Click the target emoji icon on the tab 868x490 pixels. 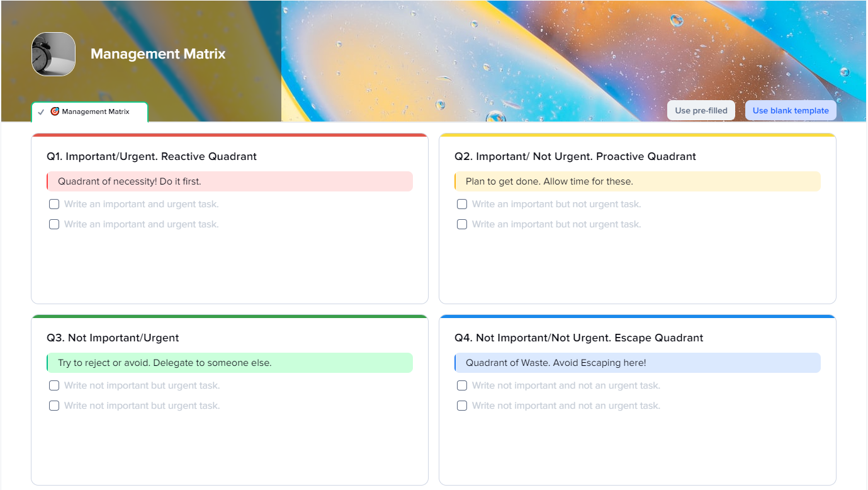[55, 111]
